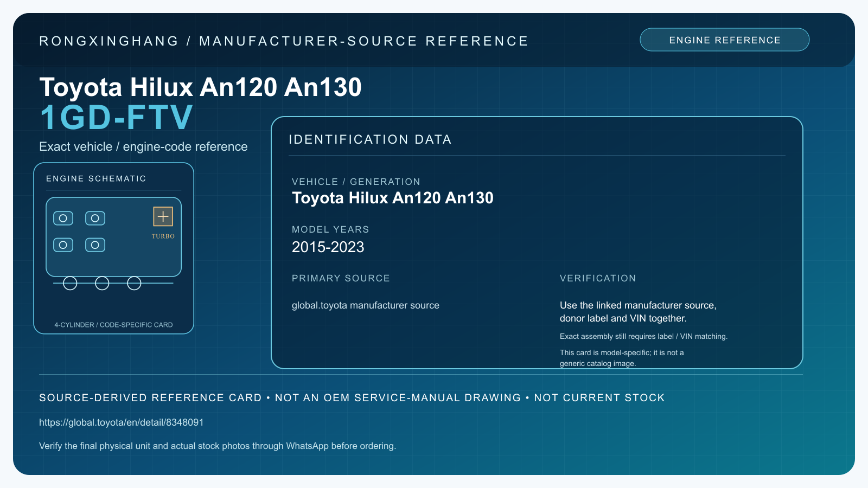This screenshot has height=488, width=868.
Task: Click the "ENGINE SCHEMATIC" panel heading
Action: [96, 178]
